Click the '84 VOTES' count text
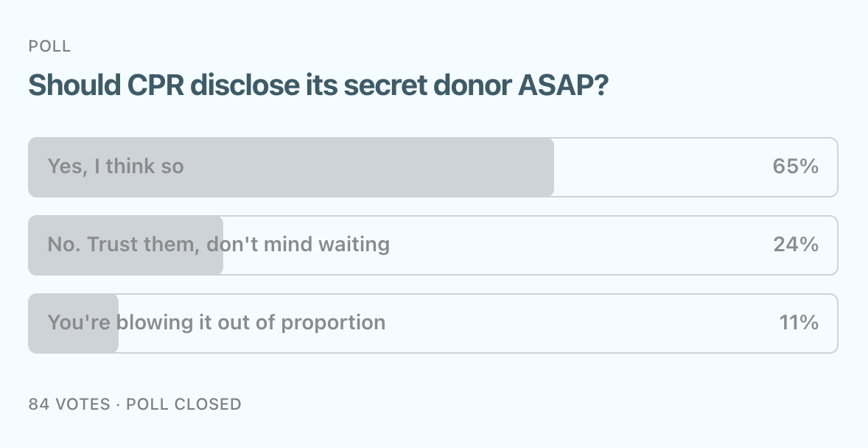Screen dimensions: 868x448 tap(69, 405)
